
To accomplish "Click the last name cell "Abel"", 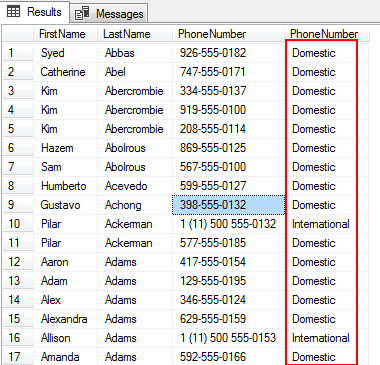I will pos(135,72).
